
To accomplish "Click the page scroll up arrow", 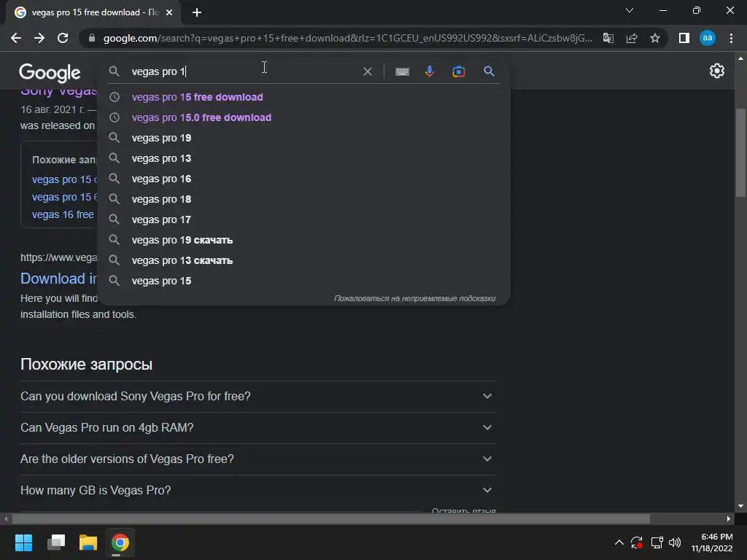I will (x=740, y=58).
